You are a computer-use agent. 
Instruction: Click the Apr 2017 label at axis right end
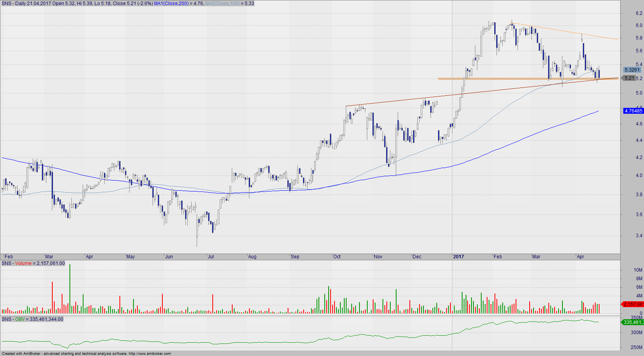580,257
